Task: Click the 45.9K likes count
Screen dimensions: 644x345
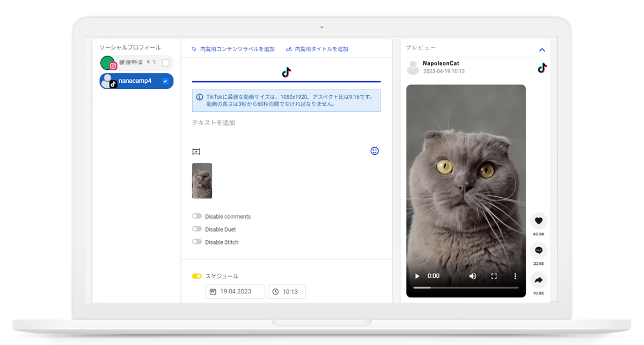Action: click(539, 234)
